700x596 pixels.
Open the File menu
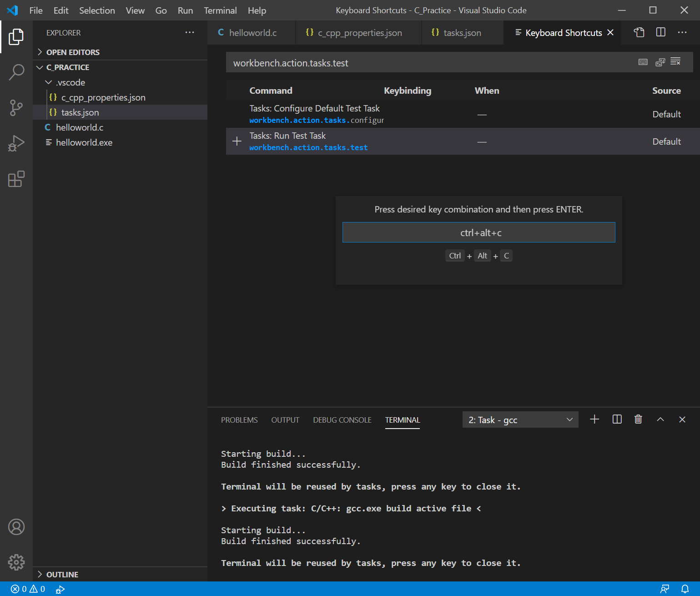(36, 10)
